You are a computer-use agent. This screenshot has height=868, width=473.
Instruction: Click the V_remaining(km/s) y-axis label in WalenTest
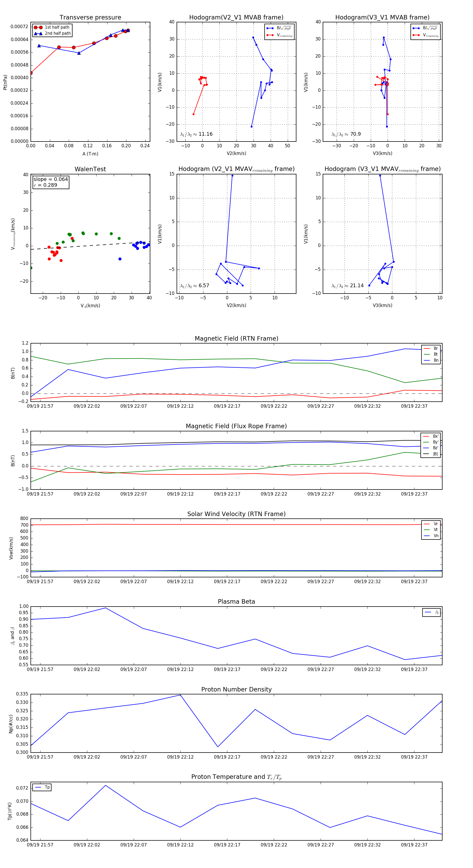(x=13, y=234)
